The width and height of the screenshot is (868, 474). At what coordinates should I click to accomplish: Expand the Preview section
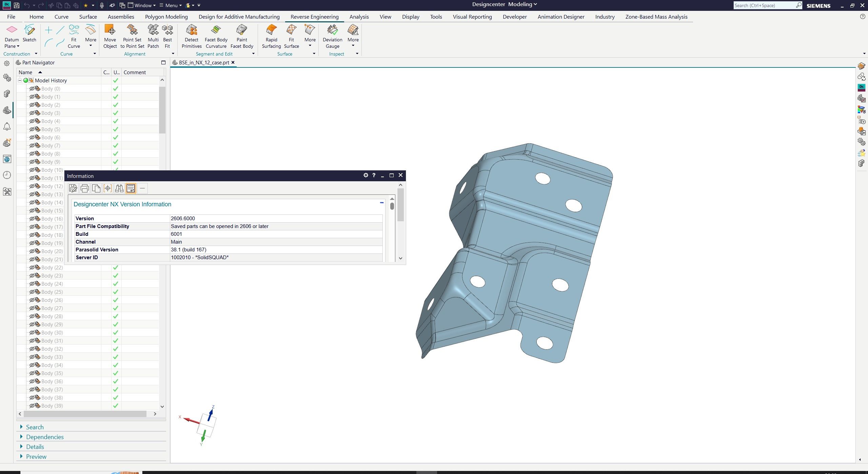point(21,456)
